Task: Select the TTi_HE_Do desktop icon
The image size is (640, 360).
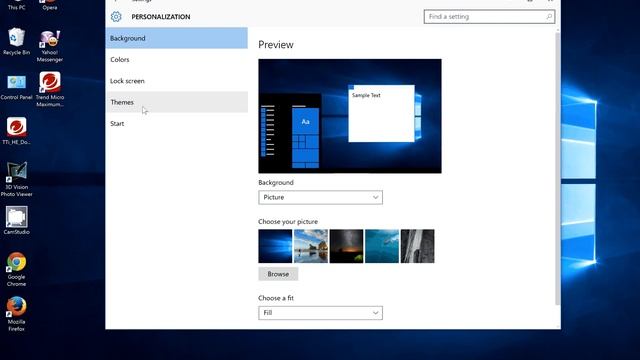Action: coord(16,131)
